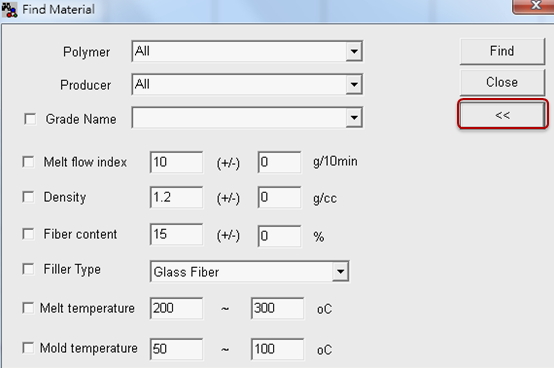This screenshot has width=554, height=368.
Task: Toggle the Filler Type checkbox
Action: pos(28,269)
